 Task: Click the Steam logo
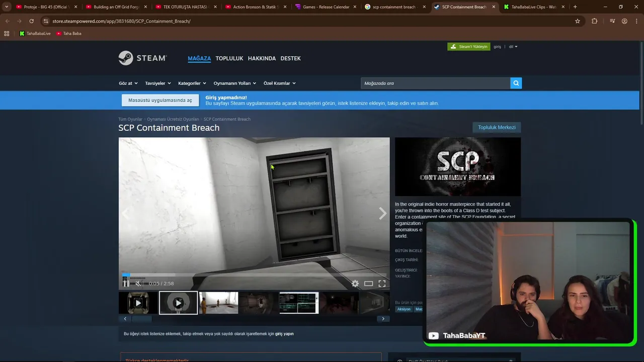(142, 58)
